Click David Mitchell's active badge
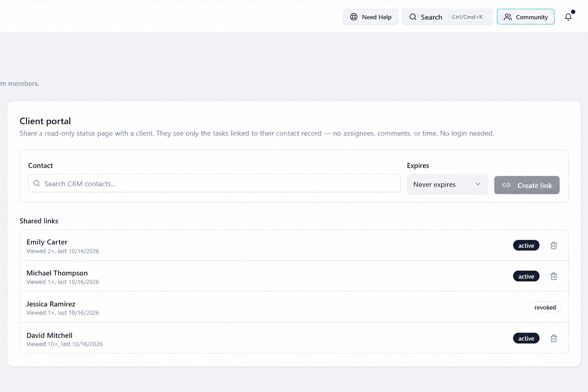Image resolution: width=588 pixels, height=392 pixels. click(526, 338)
